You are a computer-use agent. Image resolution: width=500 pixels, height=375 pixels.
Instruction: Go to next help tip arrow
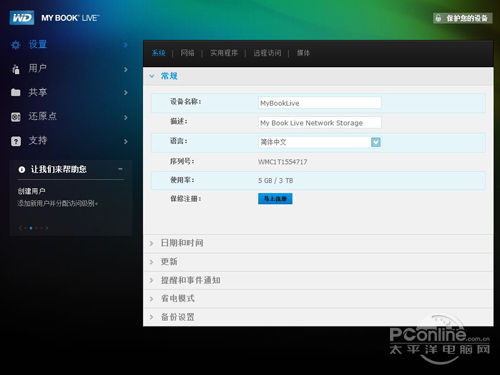click(47, 228)
